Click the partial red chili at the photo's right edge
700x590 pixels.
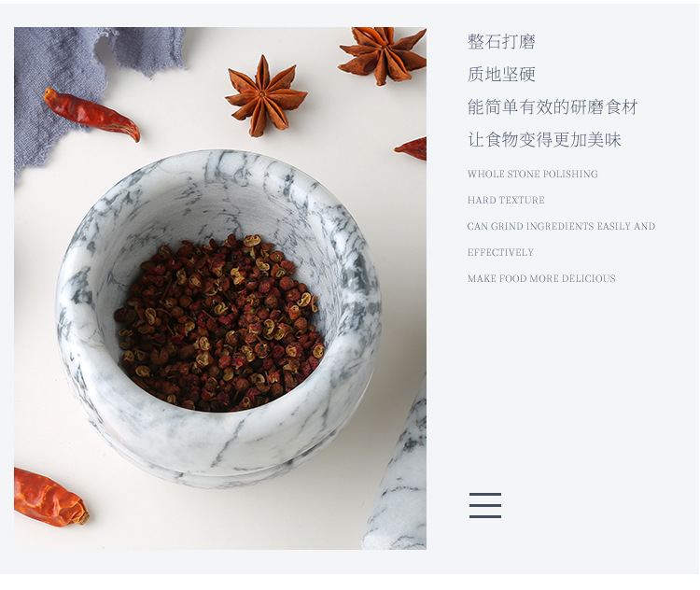pos(411,148)
